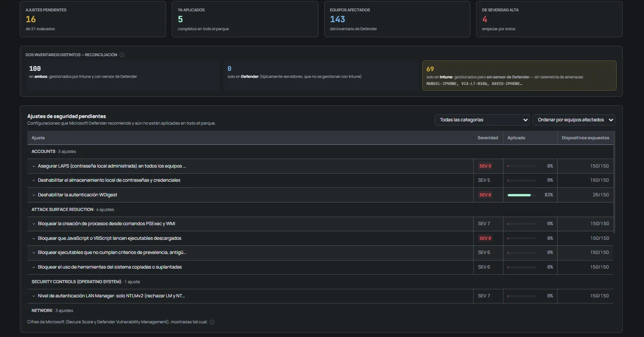644x337 pixels.
Task: Sort by the Ajuste column header
Action: click(38, 138)
